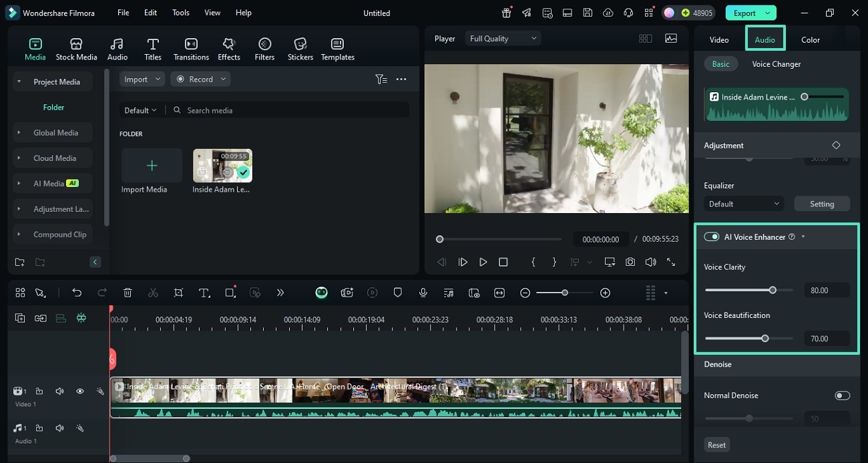Open the Stickers library

[x=300, y=49]
